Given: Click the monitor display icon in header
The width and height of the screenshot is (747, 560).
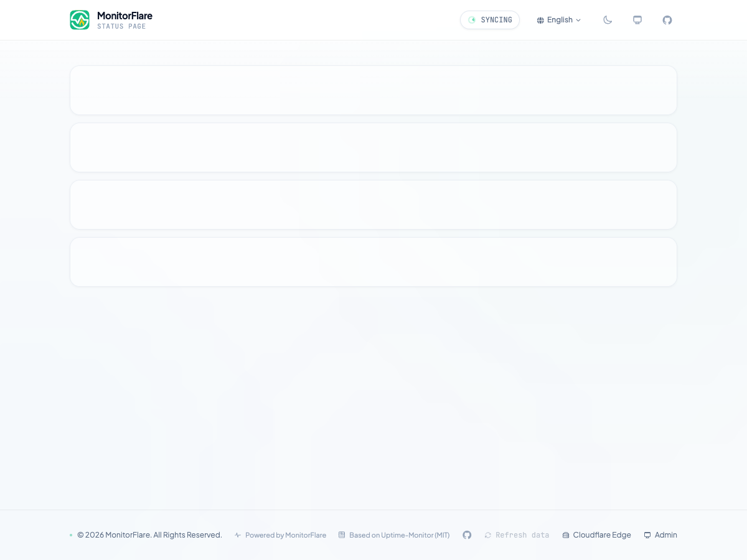Looking at the screenshot, I should click(x=637, y=20).
